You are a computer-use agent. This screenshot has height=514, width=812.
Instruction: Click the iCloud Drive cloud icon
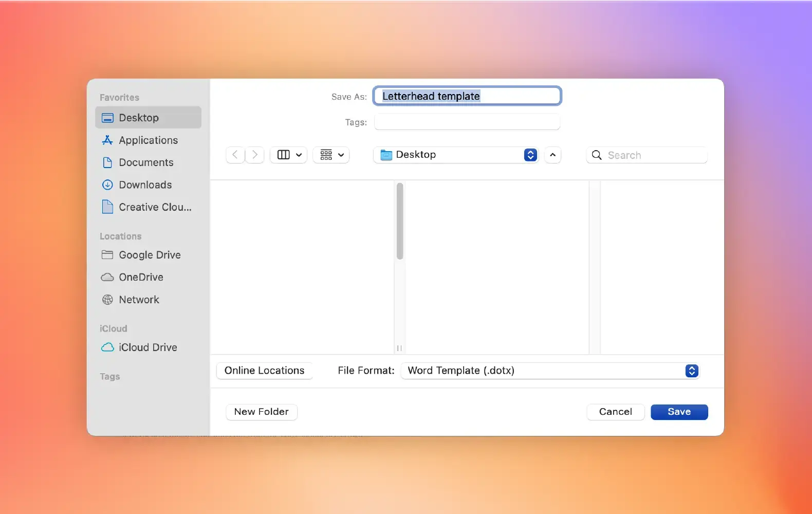click(x=107, y=347)
